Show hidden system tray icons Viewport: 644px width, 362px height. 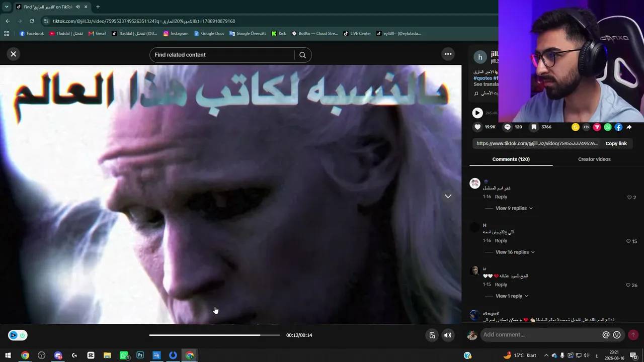[546, 355]
